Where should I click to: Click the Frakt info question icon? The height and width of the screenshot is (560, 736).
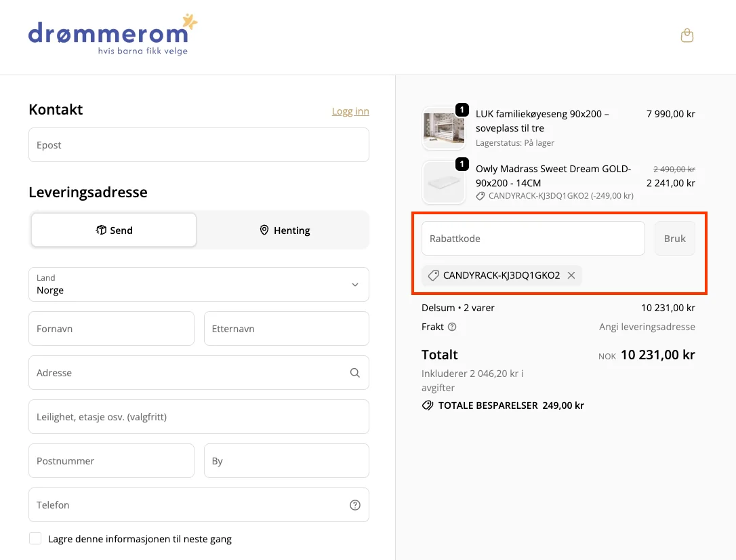(x=451, y=327)
